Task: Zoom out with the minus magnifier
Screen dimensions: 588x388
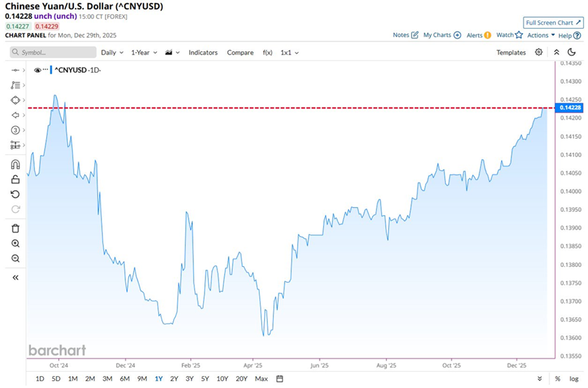Action: (x=15, y=258)
